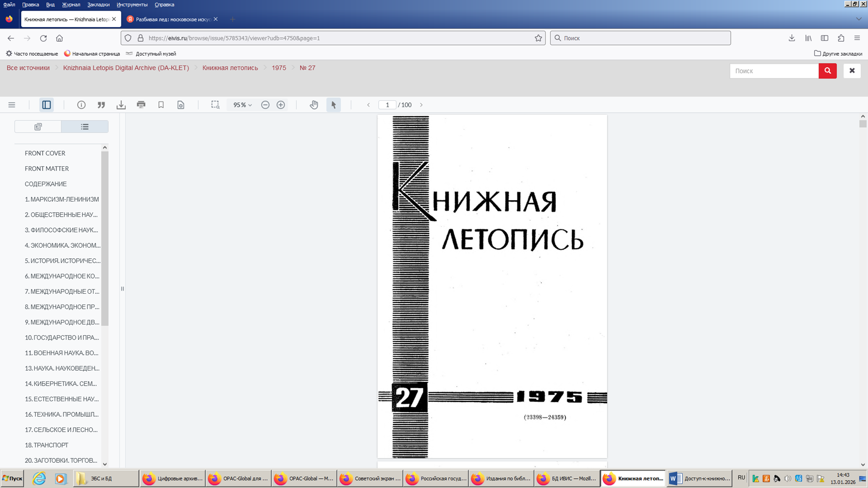Open the document info icon

[x=81, y=105]
